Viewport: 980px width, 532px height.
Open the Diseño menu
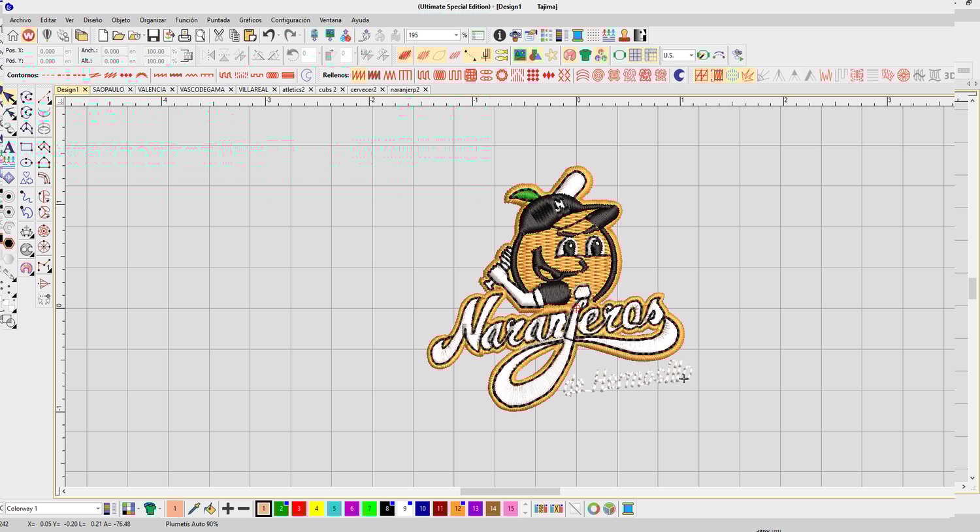(93, 20)
